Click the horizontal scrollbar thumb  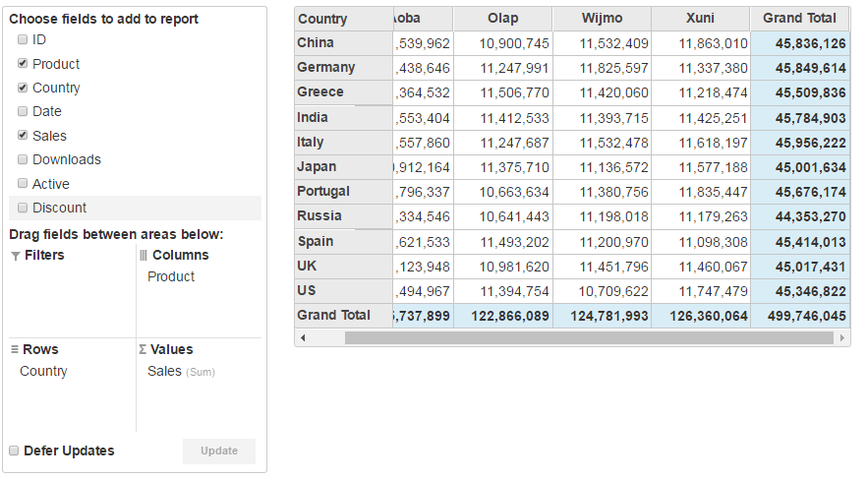pyautogui.click(x=588, y=337)
